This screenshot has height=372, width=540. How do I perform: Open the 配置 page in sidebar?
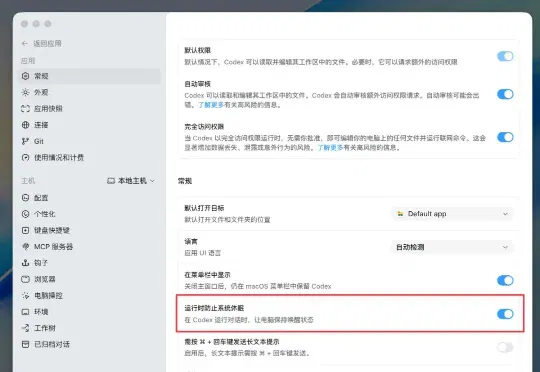pyautogui.click(x=90, y=198)
